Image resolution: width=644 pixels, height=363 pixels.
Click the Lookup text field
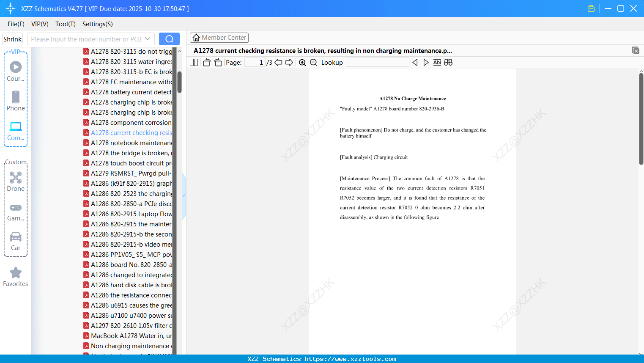click(378, 62)
